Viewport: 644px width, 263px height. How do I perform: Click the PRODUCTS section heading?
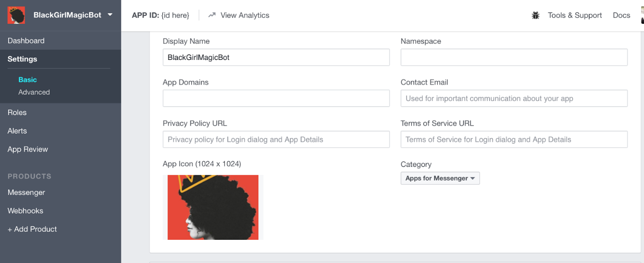[x=29, y=176]
